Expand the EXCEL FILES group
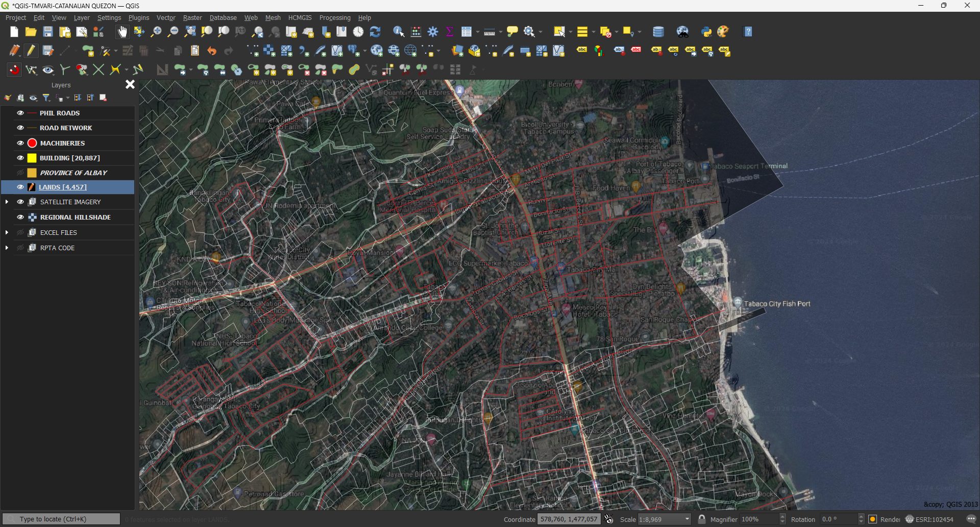Viewport: 980px width, 527px height. [x=7, y=232]
